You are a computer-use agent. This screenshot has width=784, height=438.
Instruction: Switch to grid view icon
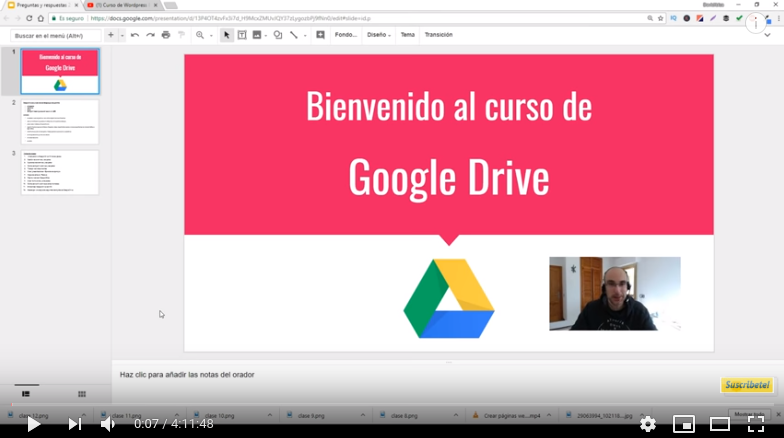point(82,394)
